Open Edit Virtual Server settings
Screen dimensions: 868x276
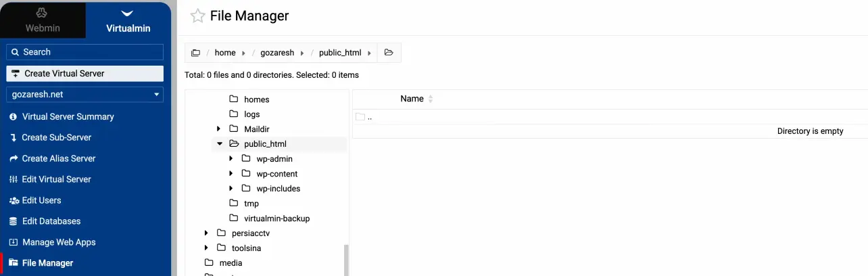tap(56, 179)
